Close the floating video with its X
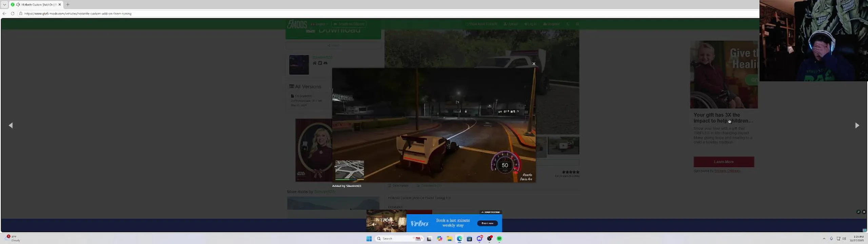 click(x=864, y=212)
